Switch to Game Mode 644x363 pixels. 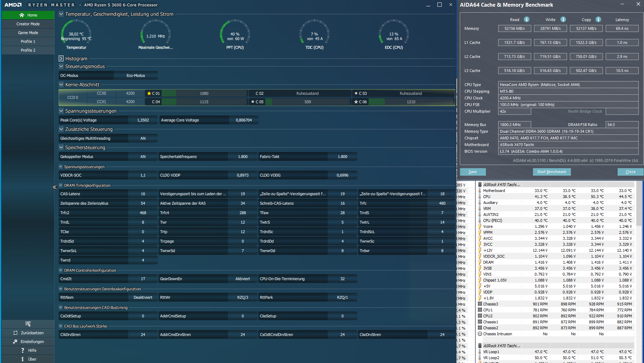pyautogui.click(x=28, y=33)
